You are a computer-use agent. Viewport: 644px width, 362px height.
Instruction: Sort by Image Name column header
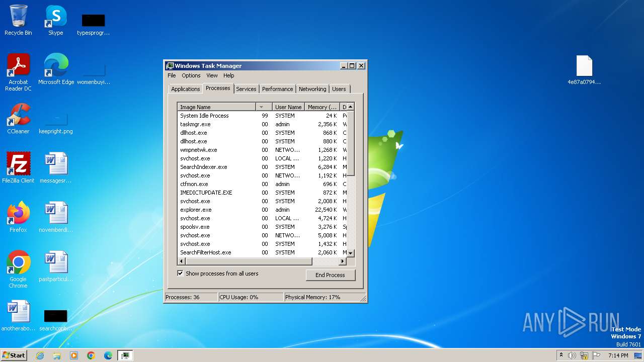coord(217,107)
